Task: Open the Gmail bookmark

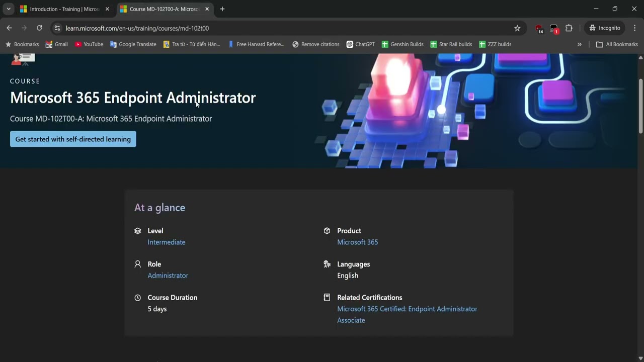Action: click(x=56, y=44)
